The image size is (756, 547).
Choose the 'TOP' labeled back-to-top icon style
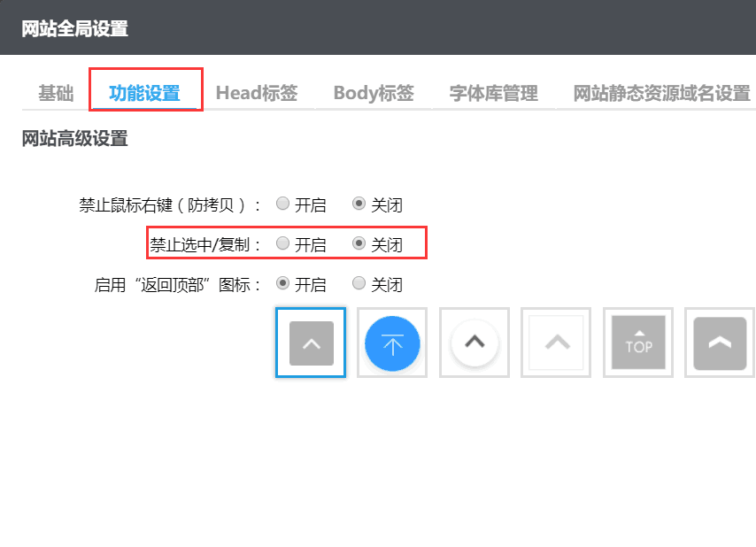[x=637, y=343]
